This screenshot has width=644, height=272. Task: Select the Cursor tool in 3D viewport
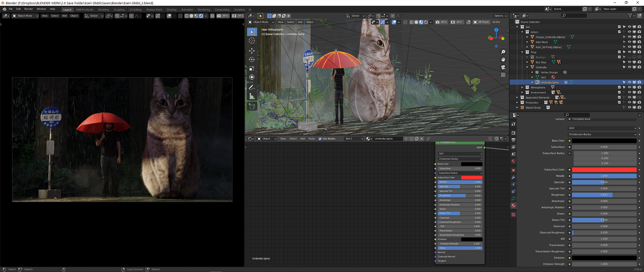point(252,41)
